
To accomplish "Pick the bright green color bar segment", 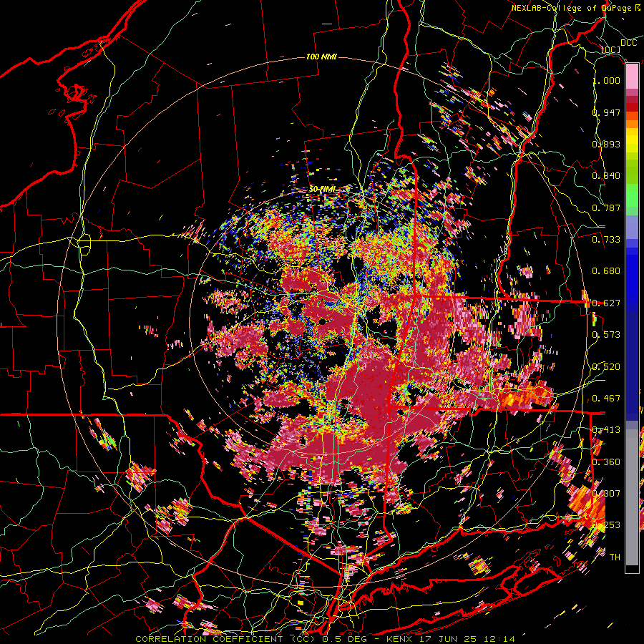I will coord(632,195).
